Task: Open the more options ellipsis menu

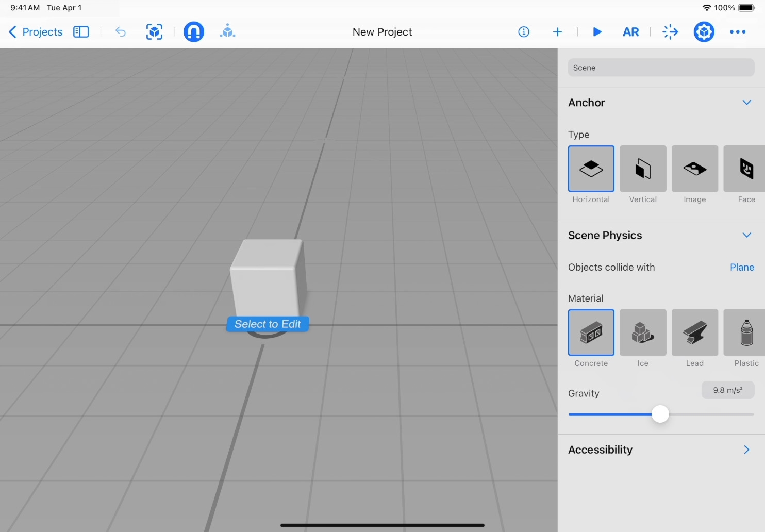Action: click(738, 32)
